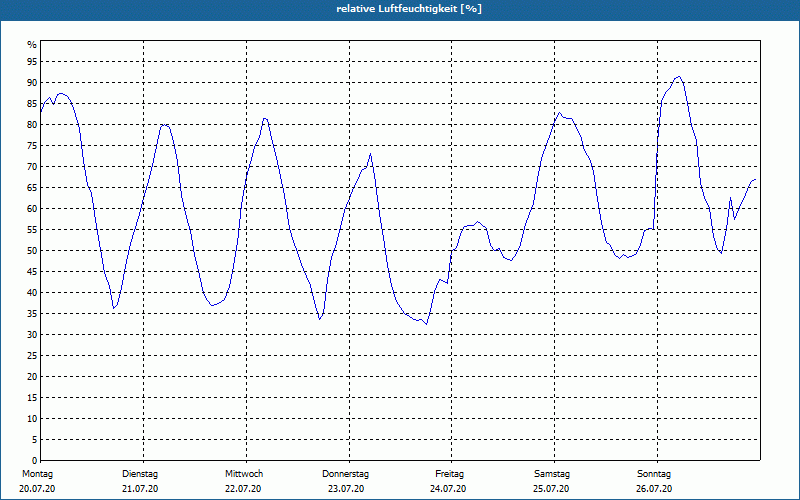Click the y-axis value '0'
800x500 pixels.
35,461
